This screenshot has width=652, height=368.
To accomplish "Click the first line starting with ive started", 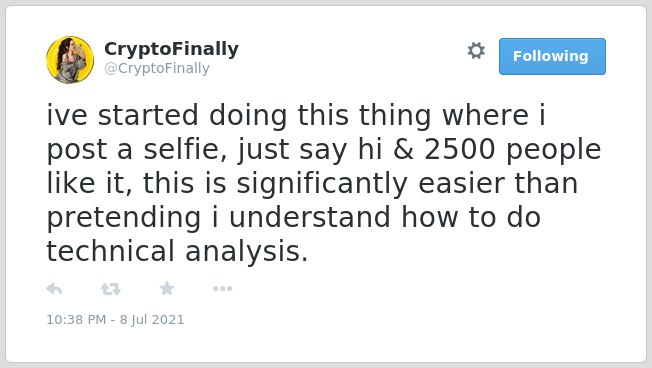I will (296, 115).
